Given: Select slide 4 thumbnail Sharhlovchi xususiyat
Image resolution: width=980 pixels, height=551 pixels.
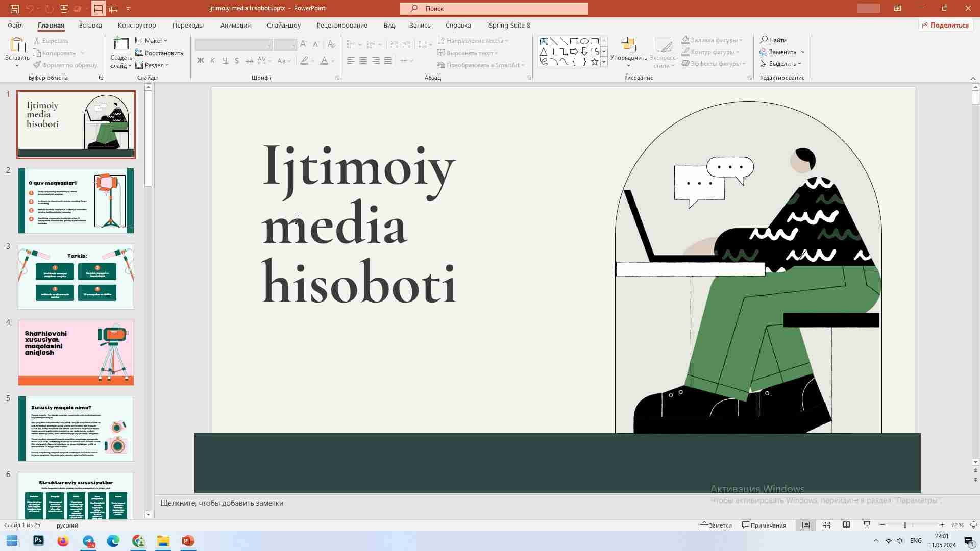Looking at the screenshot, I should [76, 353].
